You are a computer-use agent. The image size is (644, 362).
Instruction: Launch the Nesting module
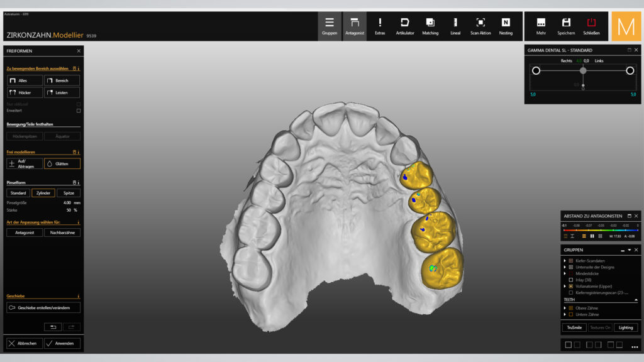[506, 26]
